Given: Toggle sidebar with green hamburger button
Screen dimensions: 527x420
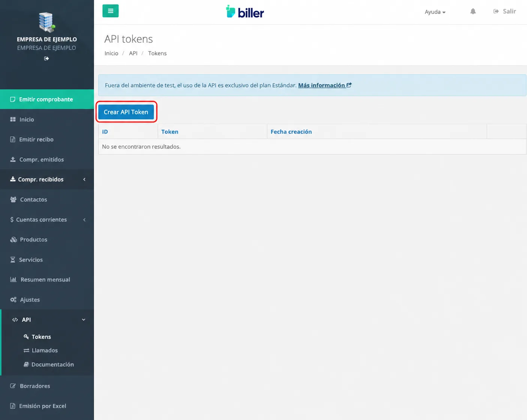Looking at the screenshot, I should tap(110, 11).
